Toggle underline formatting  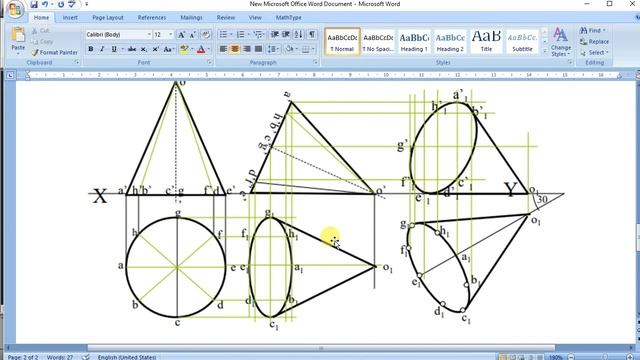click(114, 49)
